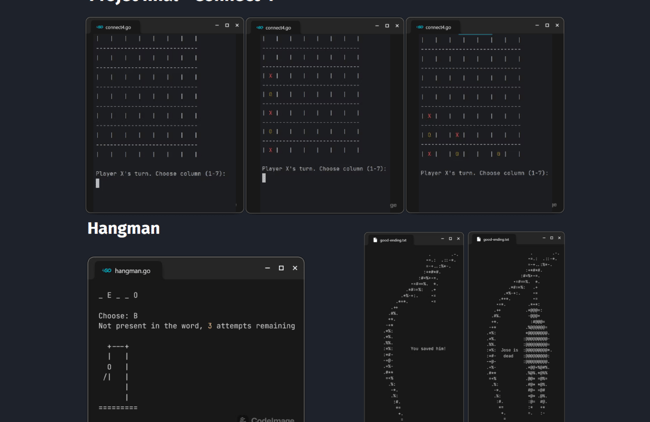Open the hangman screenshot showing "3 attempts remaining"
Image resolution: width=650 pixels, height=422 pixels.
pos(196,340)
